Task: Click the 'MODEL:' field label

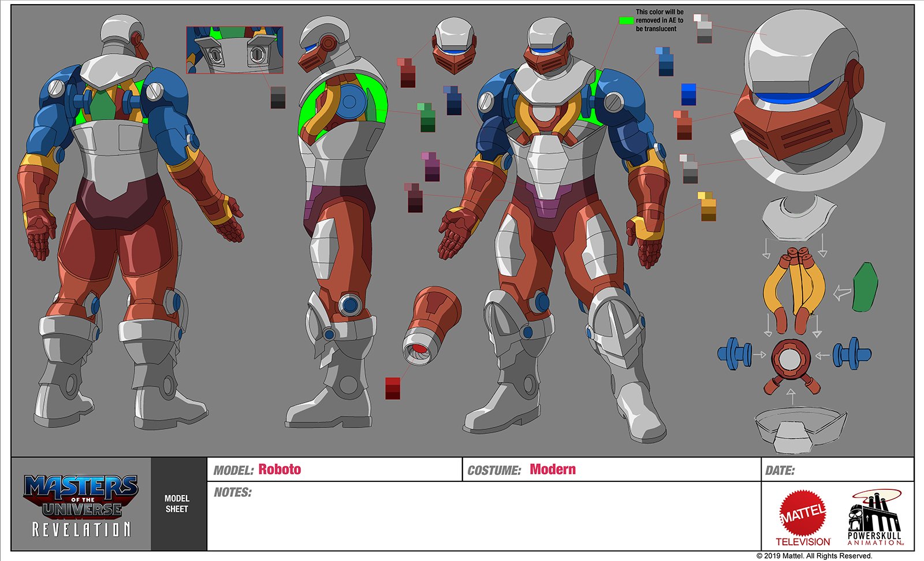Action: 233,470
